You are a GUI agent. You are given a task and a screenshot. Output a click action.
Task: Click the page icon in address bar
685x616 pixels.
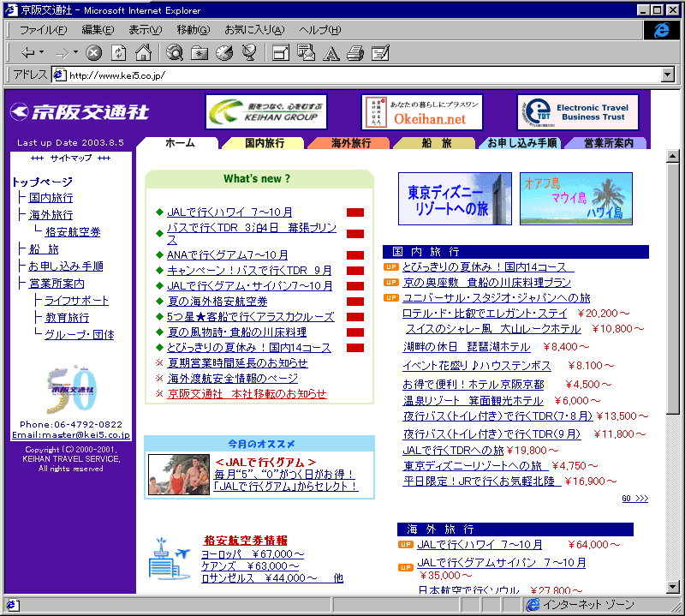point(59,75)
